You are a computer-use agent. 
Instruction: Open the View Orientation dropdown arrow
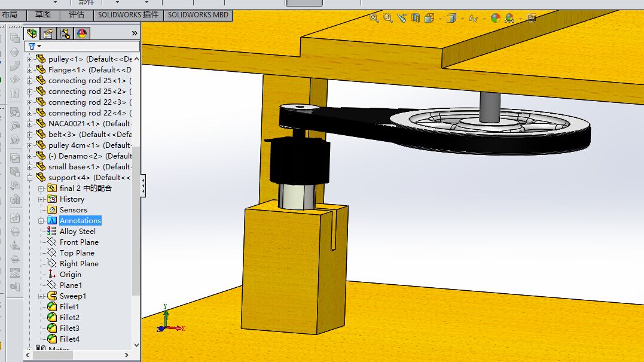tap(440, 19)
